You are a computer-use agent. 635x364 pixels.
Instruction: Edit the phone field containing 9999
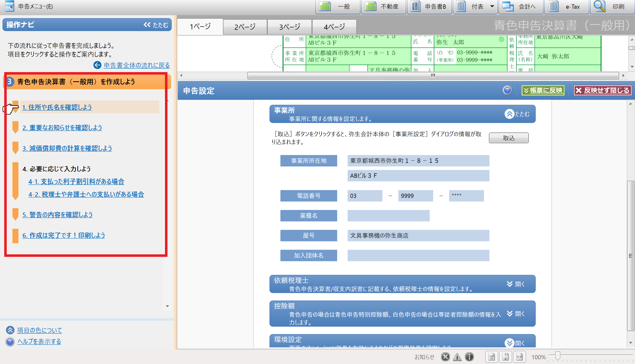click(416, 196)
